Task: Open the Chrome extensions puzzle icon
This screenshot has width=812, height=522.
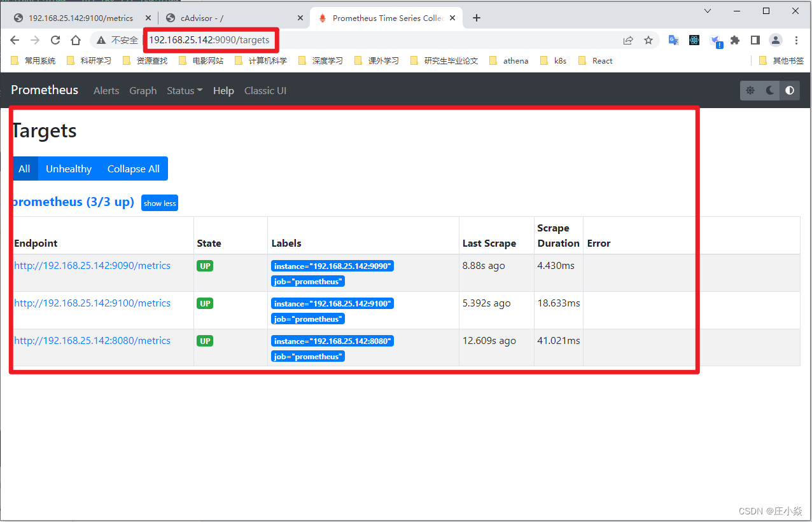Action: tap(734, 39)
